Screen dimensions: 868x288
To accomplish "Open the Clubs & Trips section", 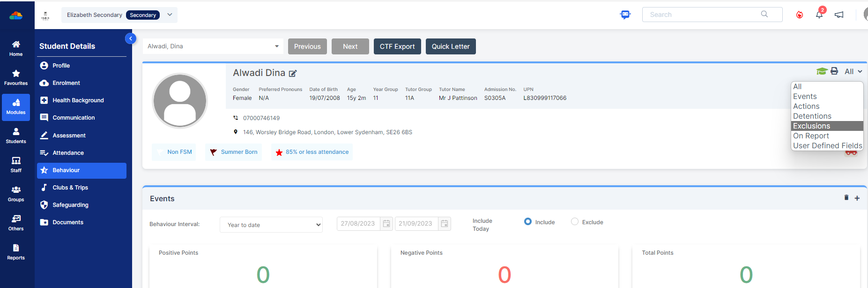I will pyautogui.click(x=82, y=188).
